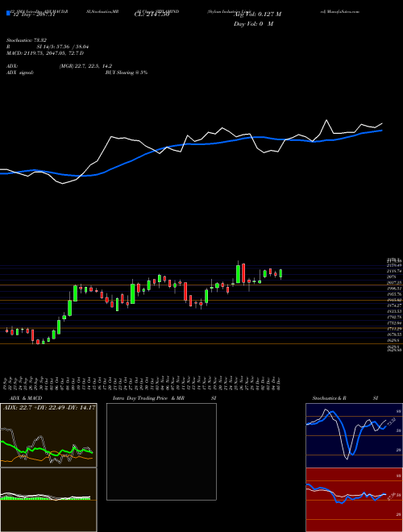Click the blue 12 Day SMA legend square

[x=8, y=13]
